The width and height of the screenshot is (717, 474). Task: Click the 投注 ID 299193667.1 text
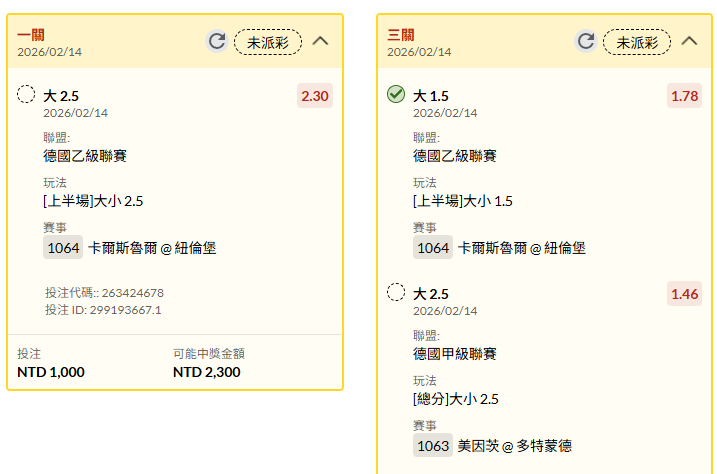pyautogui.click(x=103, y=310)
